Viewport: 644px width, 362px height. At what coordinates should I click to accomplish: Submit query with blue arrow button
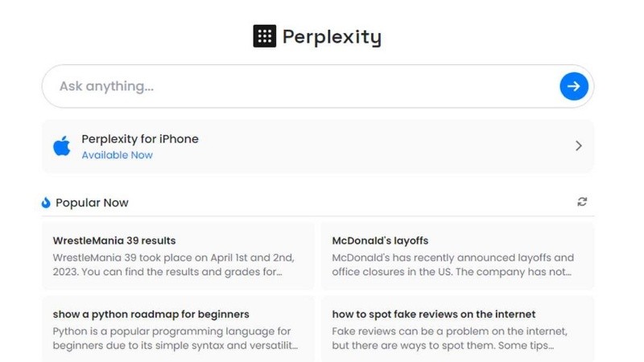(574, 86)
